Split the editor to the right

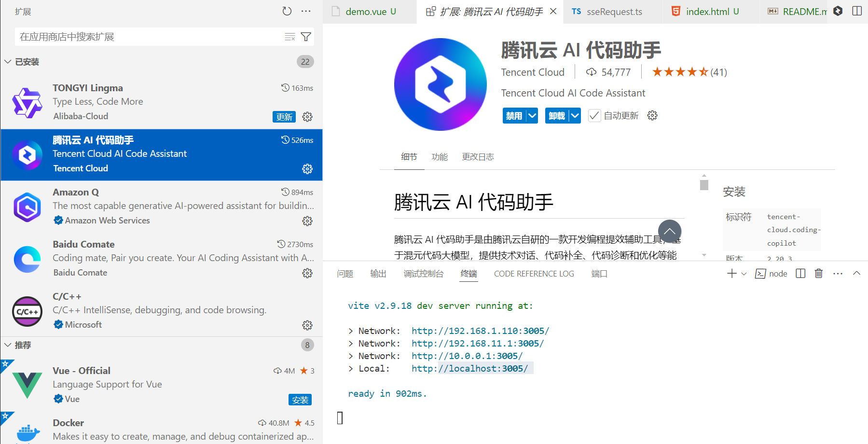coord(857,11)
